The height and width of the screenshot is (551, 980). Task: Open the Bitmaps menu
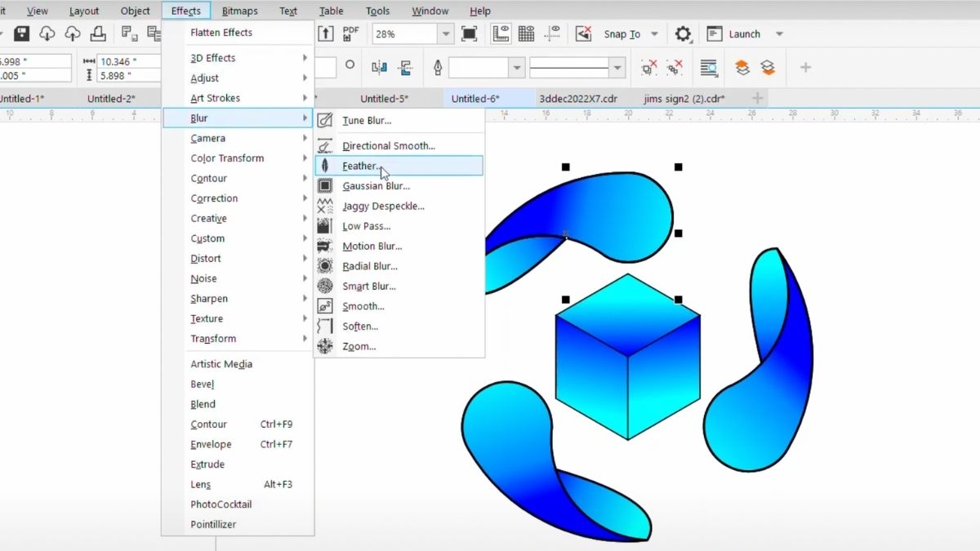tap(241, 11)
